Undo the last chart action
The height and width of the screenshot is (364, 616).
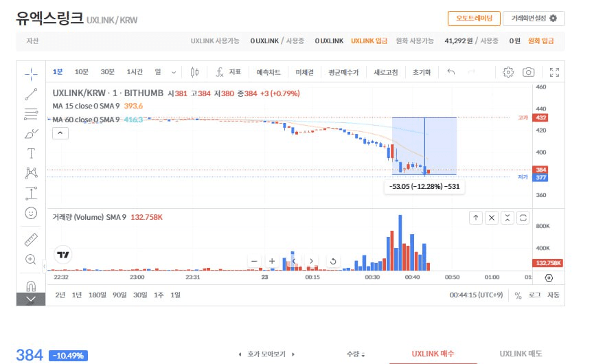(451, 72)
